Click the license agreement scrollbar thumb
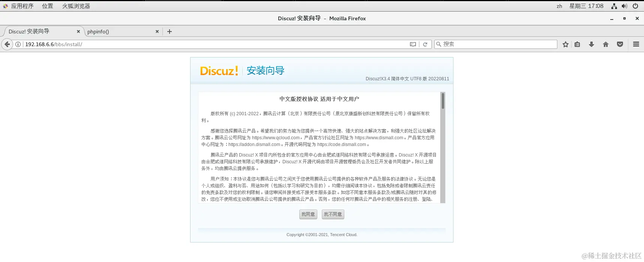This screenshot has height=262, width=644. [x=443, y=101]
